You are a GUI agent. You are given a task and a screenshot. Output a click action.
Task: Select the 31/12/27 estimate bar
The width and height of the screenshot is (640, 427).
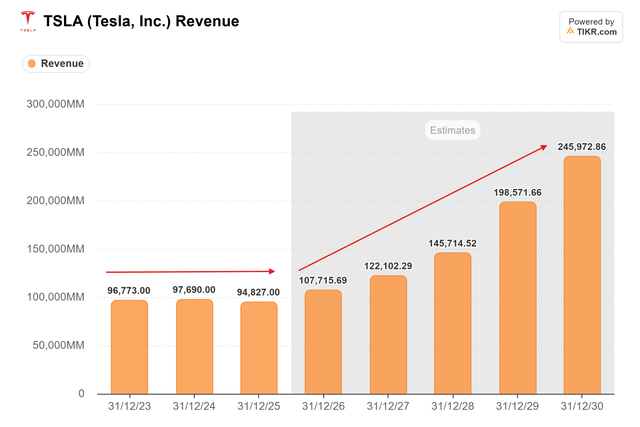pyautogui.click(x=388, y=335)
